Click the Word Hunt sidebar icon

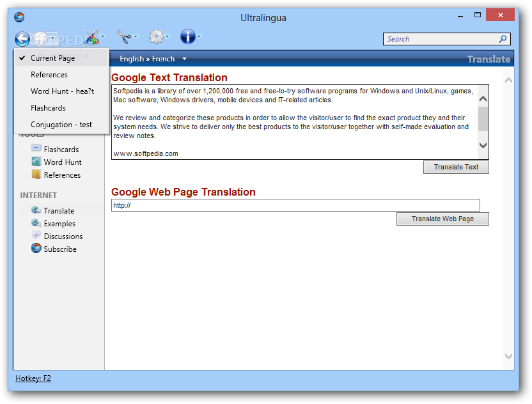point(36,161)
